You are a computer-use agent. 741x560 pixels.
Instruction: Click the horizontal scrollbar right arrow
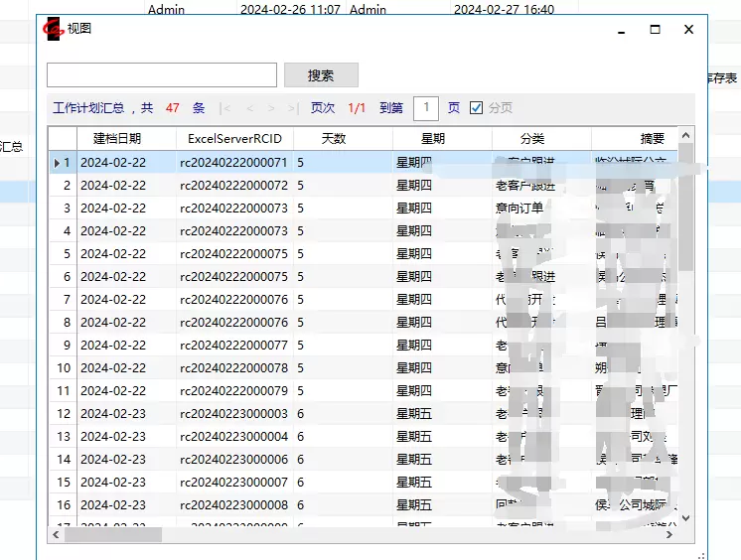pos(670,535)
